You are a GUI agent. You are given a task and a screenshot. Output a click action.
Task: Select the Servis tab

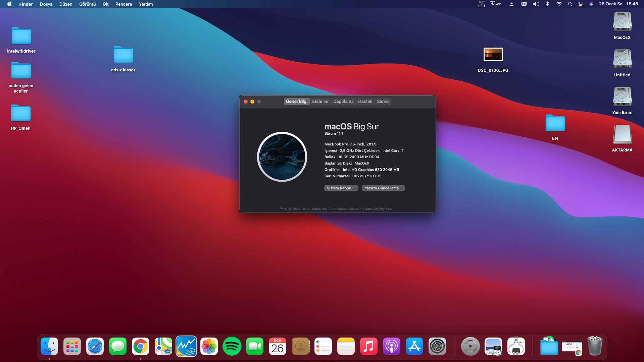[383, 102]
